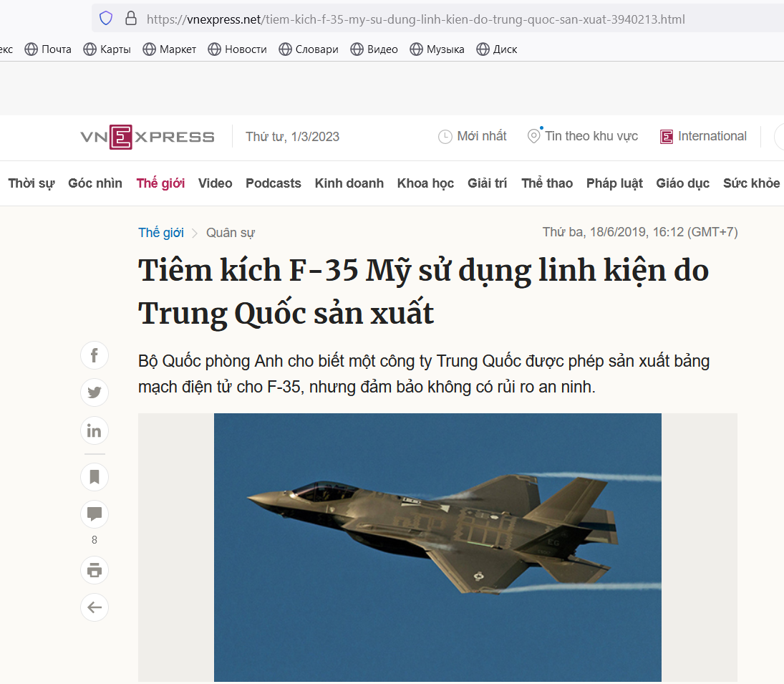Share article on Facebook icon
The width and height of the screenshot is (784, 684).
tap(94, 355)
